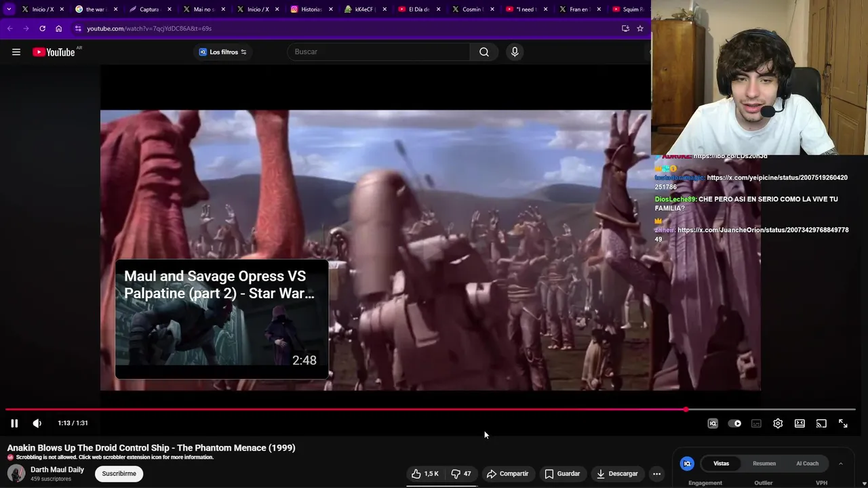Click the Darth Maul Daily channel avatar

pyautogui.click(x=16, y=473)
